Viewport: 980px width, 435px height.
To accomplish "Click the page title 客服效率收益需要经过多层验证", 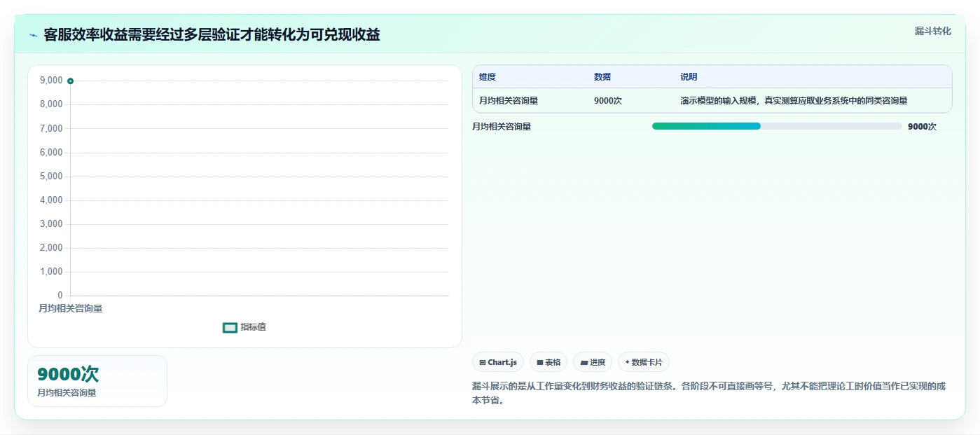I will [x=212, y=35].
